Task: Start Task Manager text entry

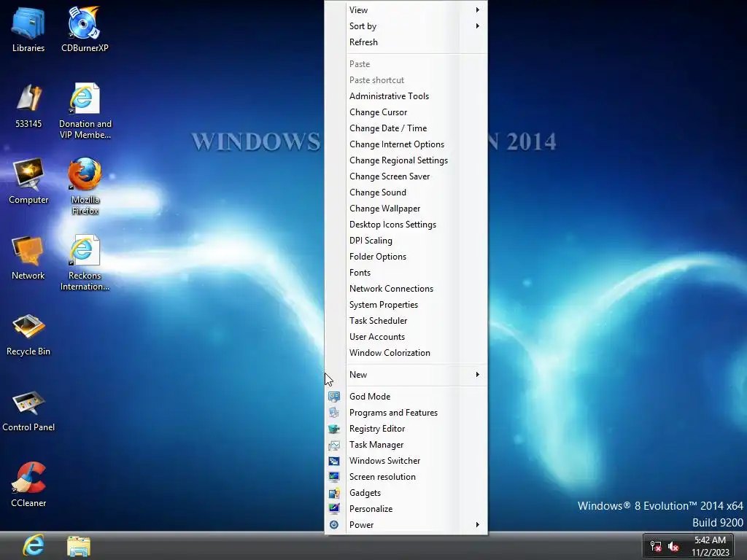Action: (376, 445)
